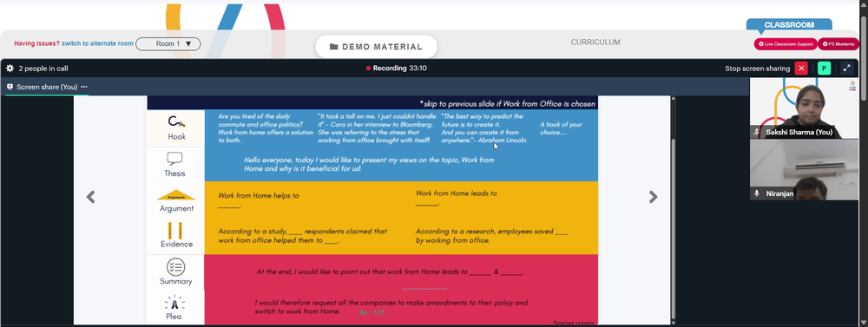Click the Hook pencil icon on slide
The width and height of the screenshot is (868, 327).
[x=176, y=121]
